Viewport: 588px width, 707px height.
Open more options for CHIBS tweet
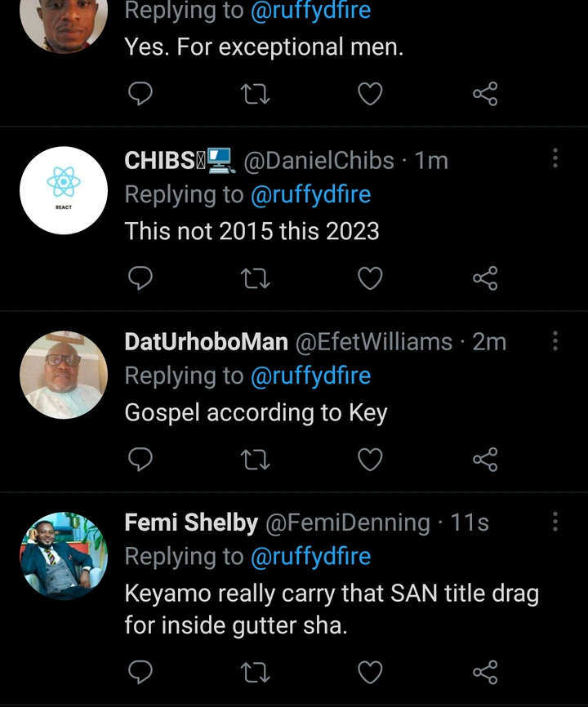click(x=555, y=158)
